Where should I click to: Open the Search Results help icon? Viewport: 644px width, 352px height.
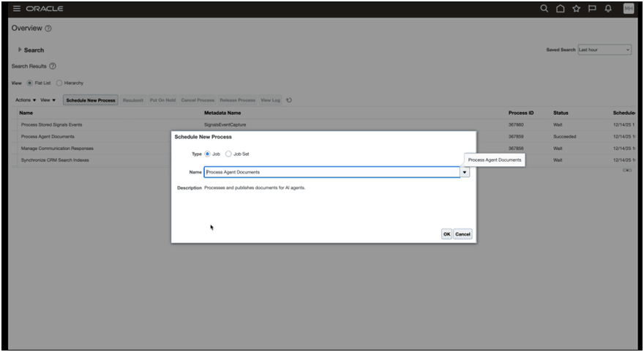click(x=53, y=66)
